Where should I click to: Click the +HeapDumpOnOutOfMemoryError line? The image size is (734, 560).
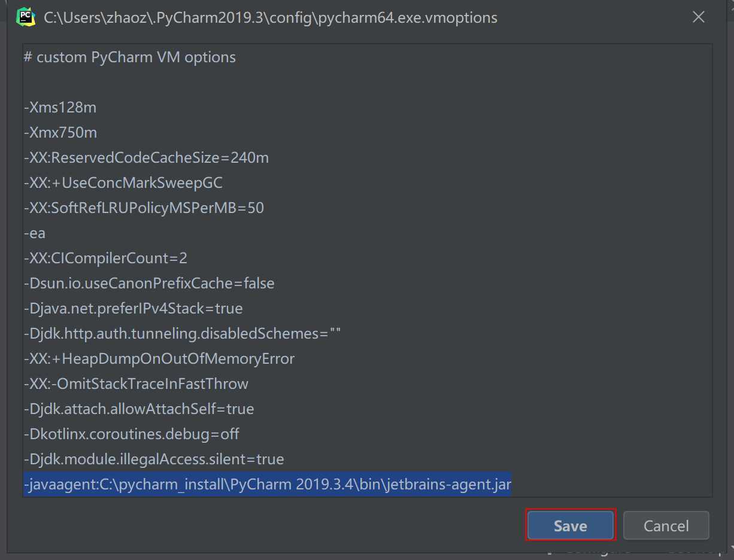pos(159,359)
